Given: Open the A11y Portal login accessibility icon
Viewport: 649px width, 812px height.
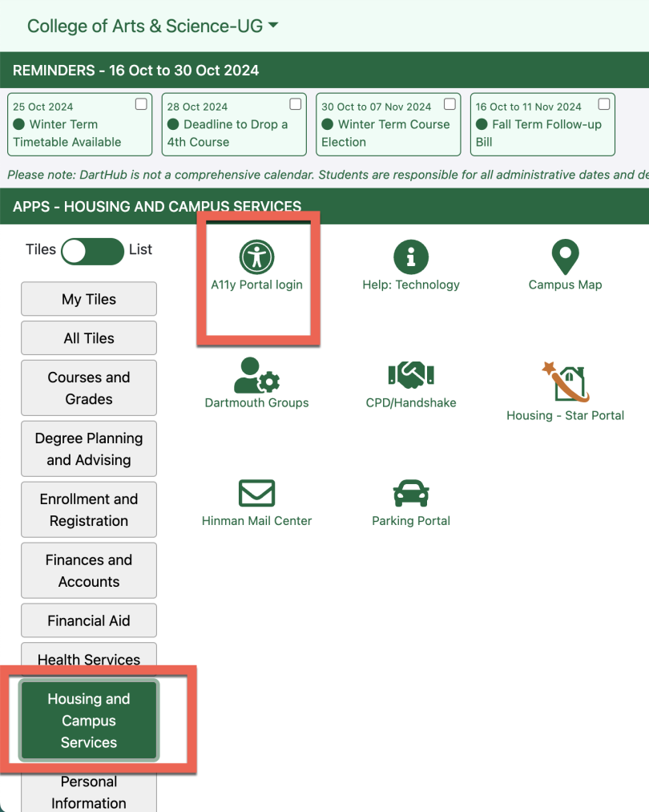Looking at the screenshot, I should tap(256, 257).
